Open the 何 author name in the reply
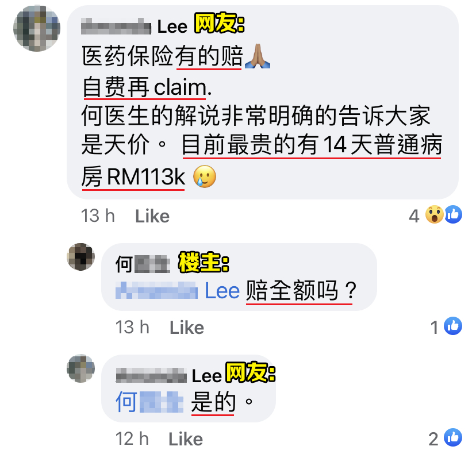This screenshot has height=450, width=476. pyautogui.click(x=143, y=264)
